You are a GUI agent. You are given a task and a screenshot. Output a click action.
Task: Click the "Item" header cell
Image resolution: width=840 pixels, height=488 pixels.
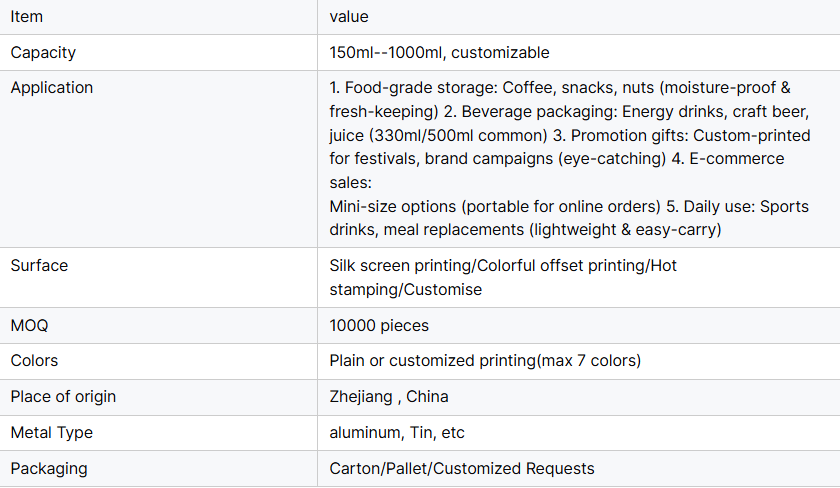[27, 17]
